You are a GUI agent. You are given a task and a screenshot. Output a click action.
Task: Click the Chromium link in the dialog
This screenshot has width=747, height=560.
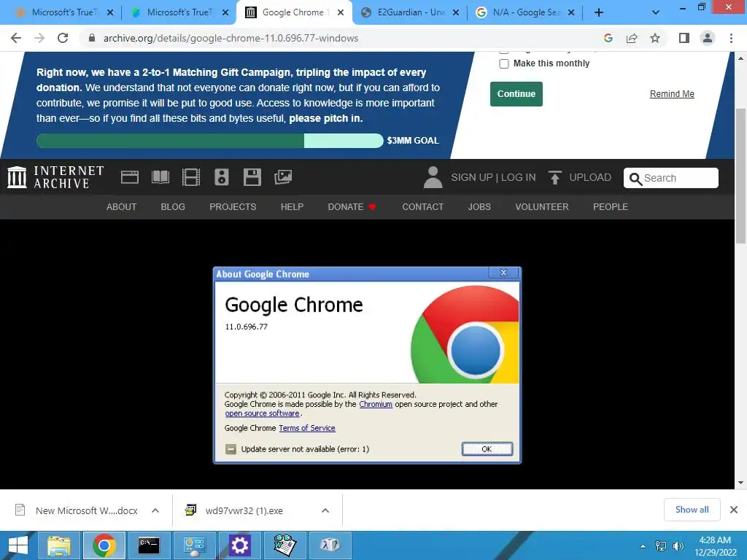pyautogui.click(x=376, y=404)
